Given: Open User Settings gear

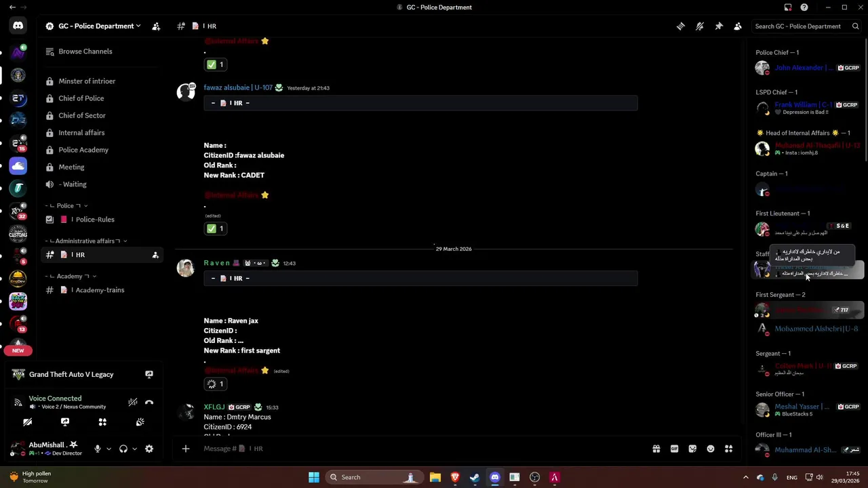Looking at the screenshot, I should 149,449.
